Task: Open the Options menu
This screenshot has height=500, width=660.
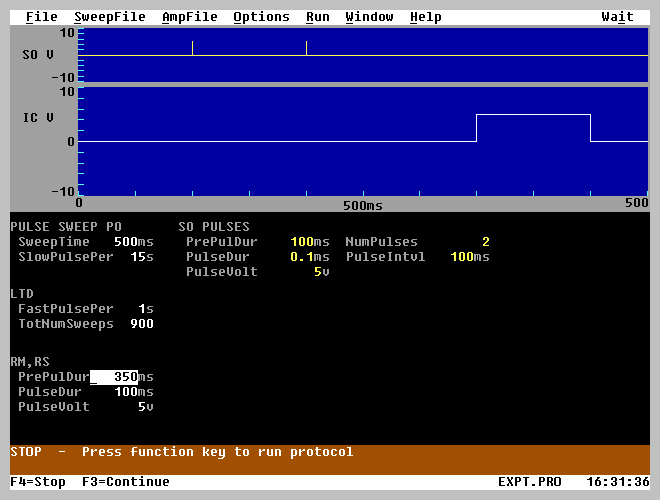Action: [261, 17]
